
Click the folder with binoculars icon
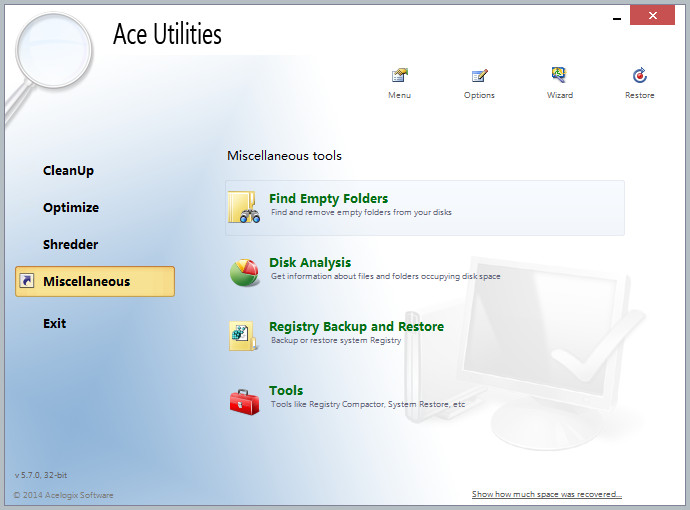[244, 207]
